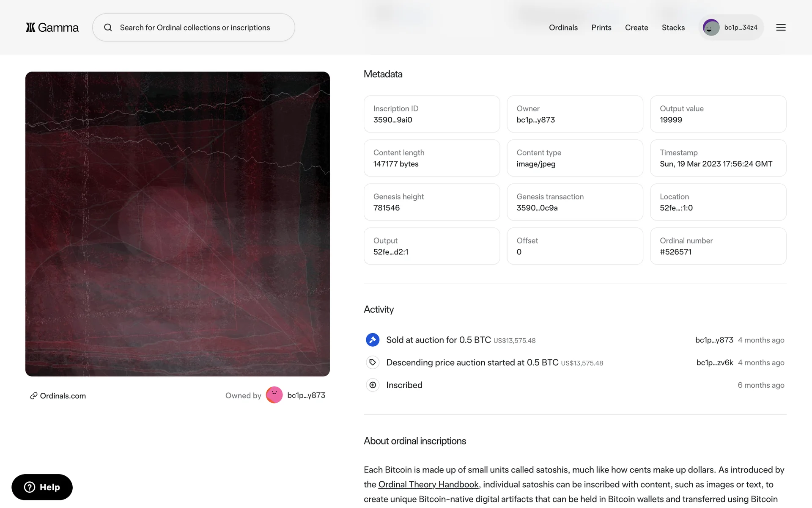Click the Inscribed activity icon
The height and width of the screenshot is (508, 812).
[373, 385]
